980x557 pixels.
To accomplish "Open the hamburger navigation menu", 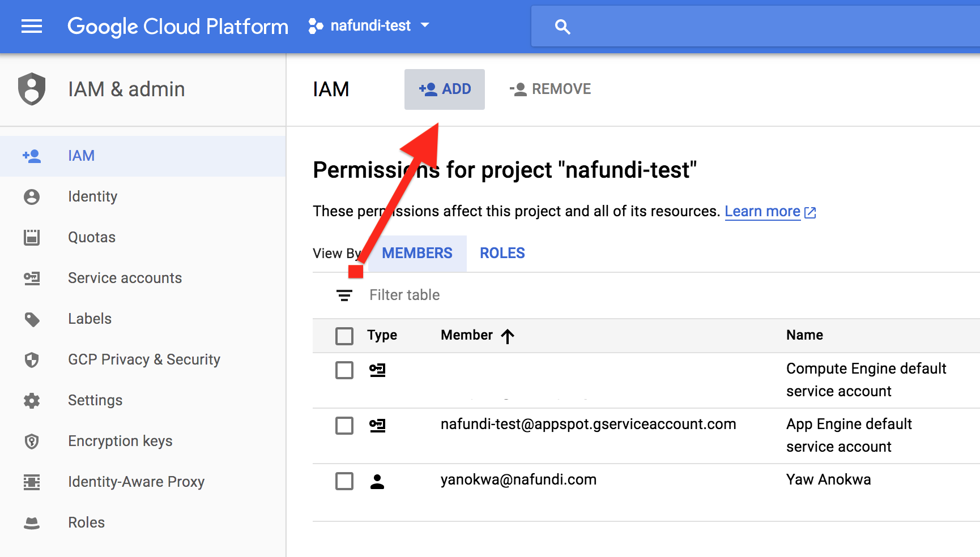I will point(32,26).
